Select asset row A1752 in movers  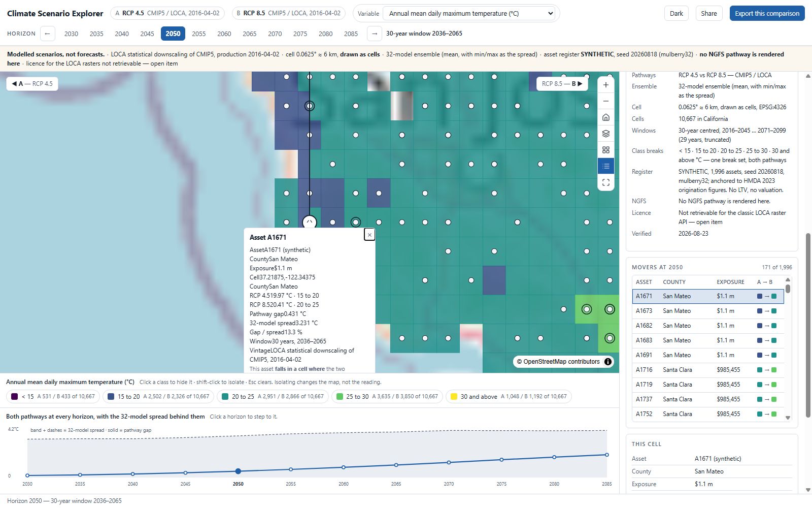[x=708, y=414]
